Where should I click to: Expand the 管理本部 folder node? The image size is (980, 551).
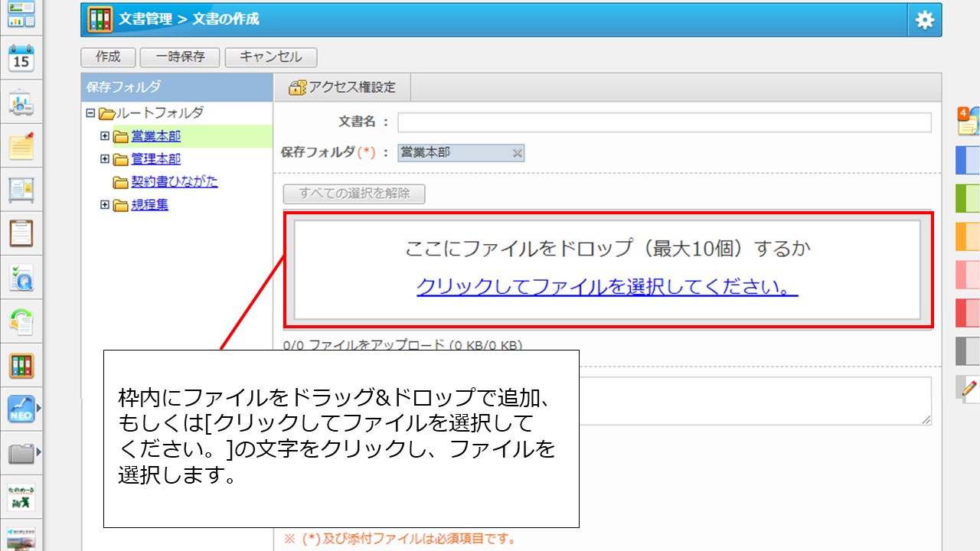pos(105,159)
